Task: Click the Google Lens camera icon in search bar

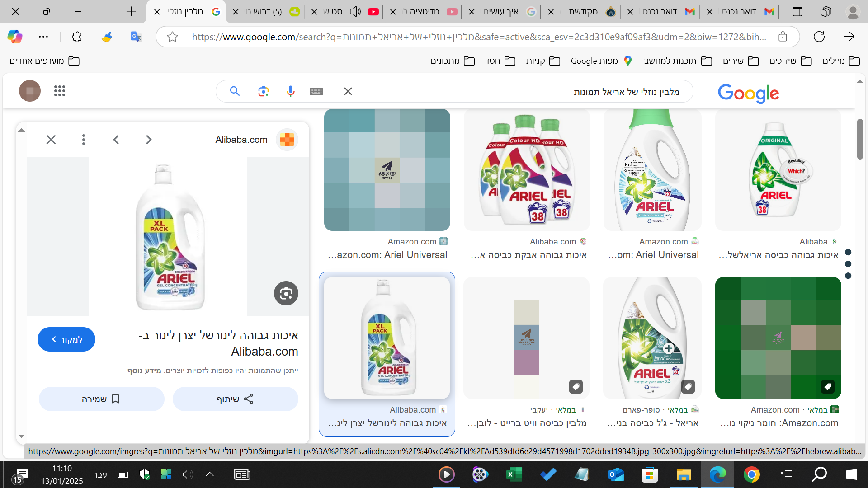Action: (263, 92)
